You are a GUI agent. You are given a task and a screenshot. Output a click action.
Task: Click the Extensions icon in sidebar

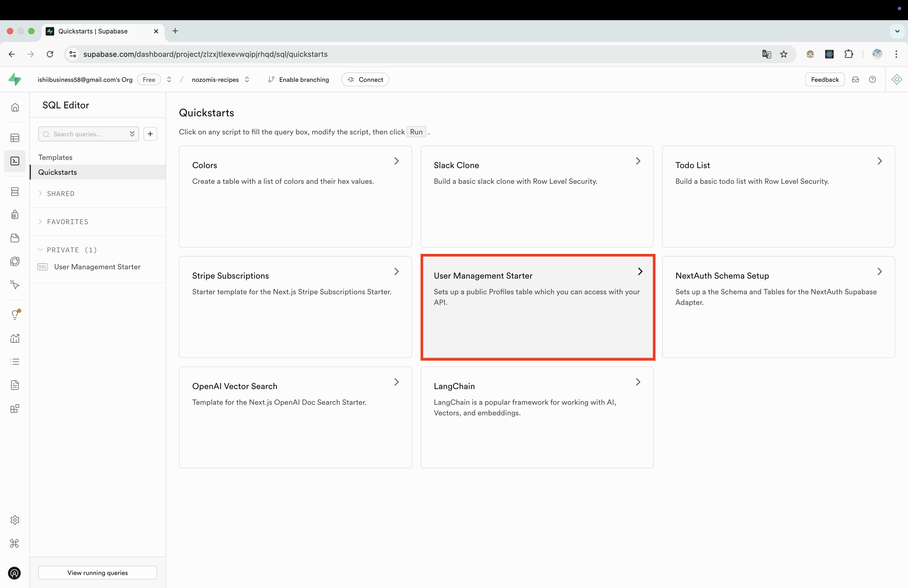tap(15, 408)
